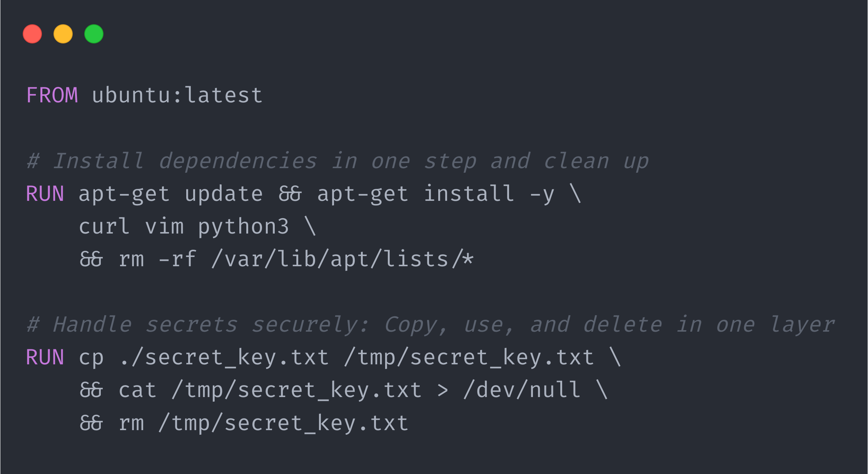Click the /dev/null path

[522, 390]
